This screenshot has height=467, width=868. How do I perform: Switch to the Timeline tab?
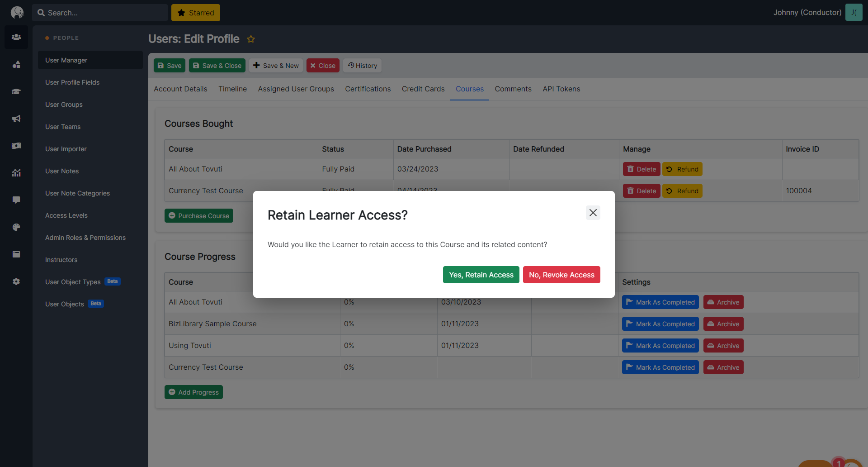(x=233, y=89)
